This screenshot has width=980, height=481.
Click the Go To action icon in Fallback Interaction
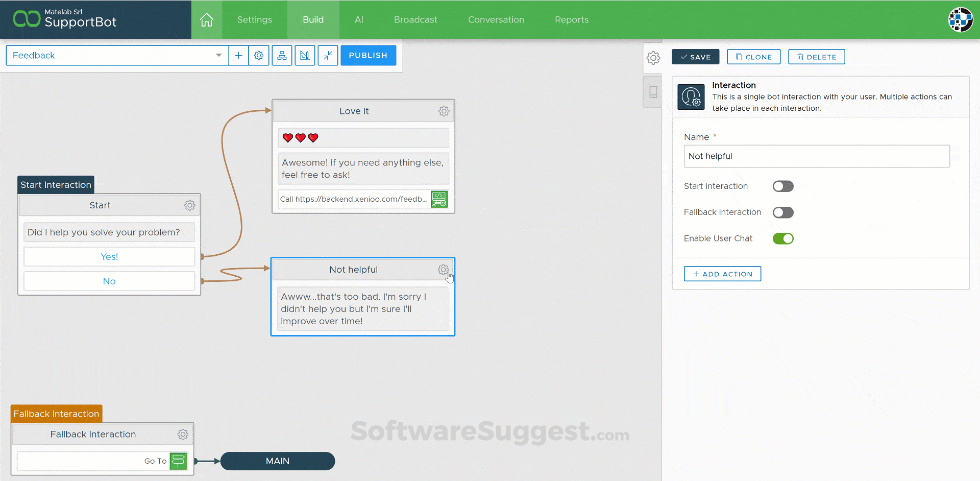(x=178, y=461)
